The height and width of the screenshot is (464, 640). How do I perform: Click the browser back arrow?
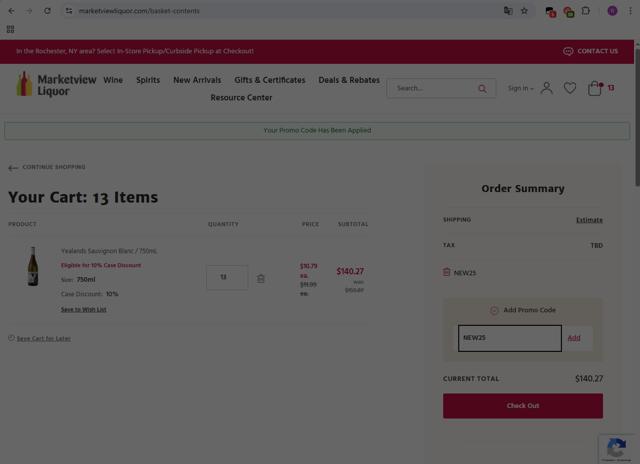tap(11, 11)
